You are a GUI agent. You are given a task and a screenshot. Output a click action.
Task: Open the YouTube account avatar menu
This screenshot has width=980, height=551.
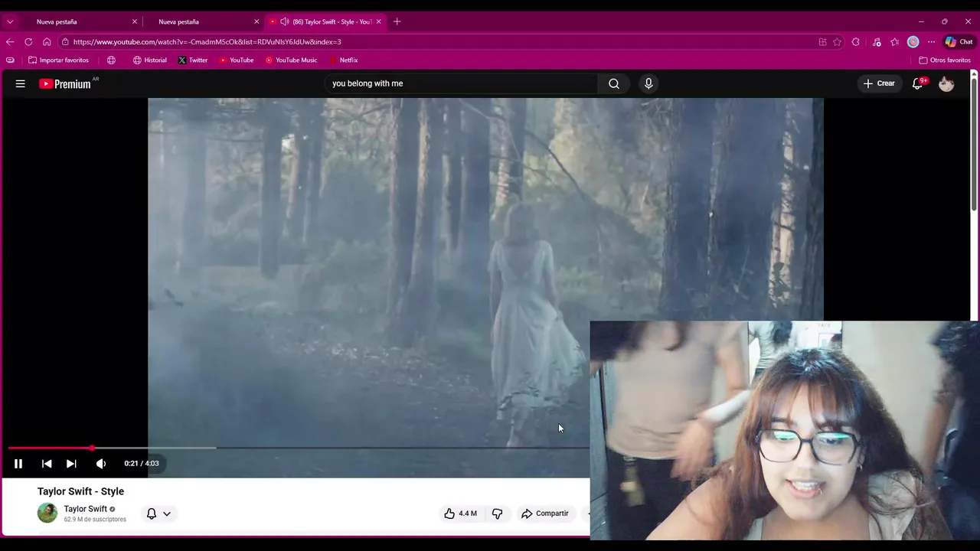pos(946,83)
